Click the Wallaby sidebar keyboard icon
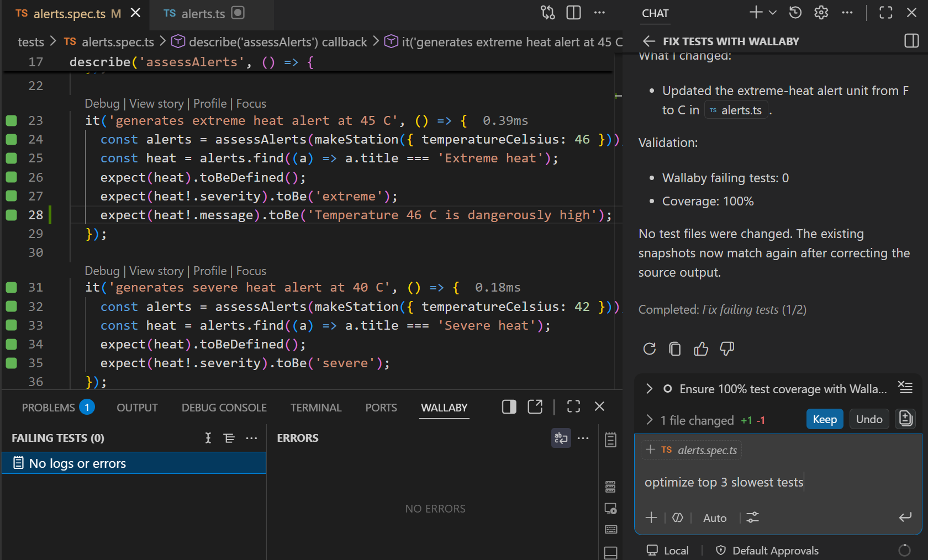This screenshot has width=928, height=560. [x=610, y=530]
